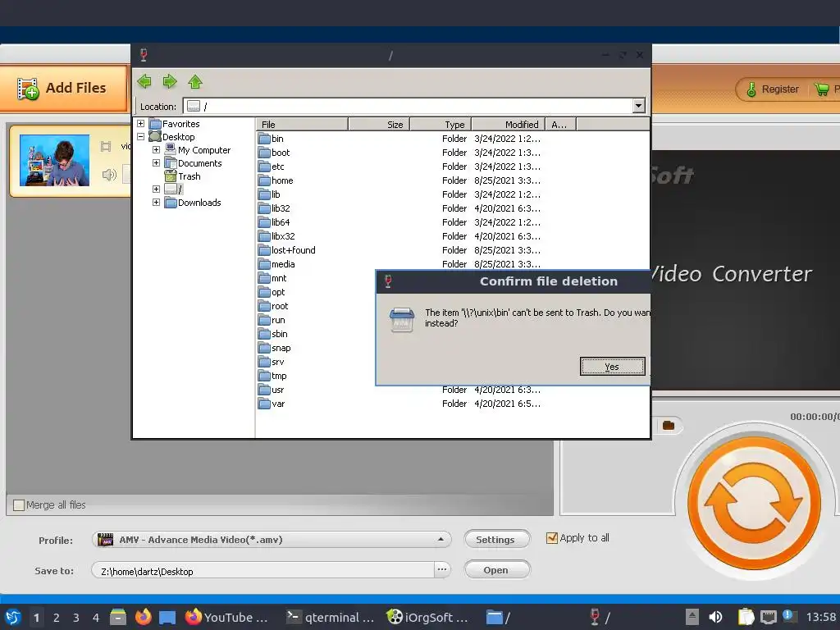Start conversion with the orange convert button
Image resolution: width=840 pixels, height=630 pixels.
(754, 503)
